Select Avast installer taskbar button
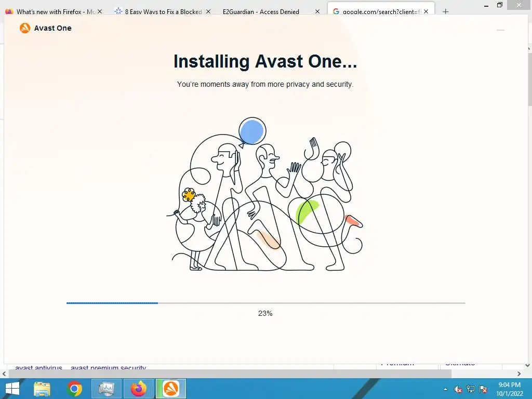The image size is (532, 399). click(171, 389)
